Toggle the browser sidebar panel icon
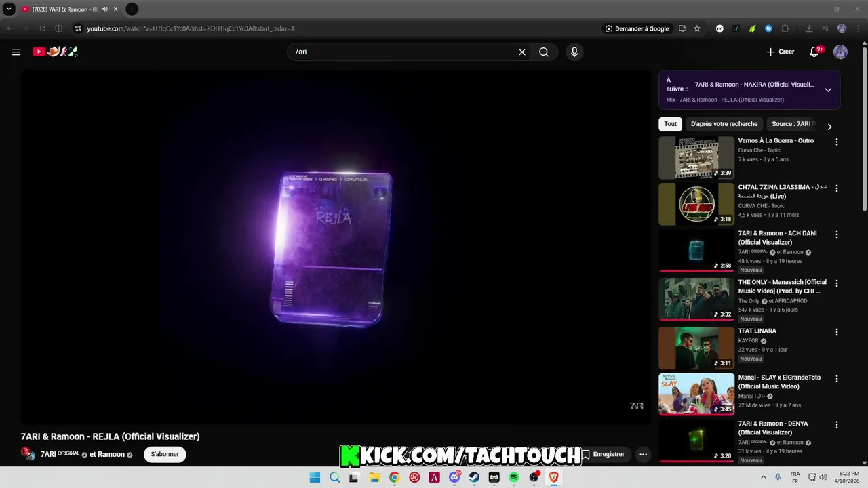Image resolution: width=868 pixels, height=488 pixels. click(58, 28)
